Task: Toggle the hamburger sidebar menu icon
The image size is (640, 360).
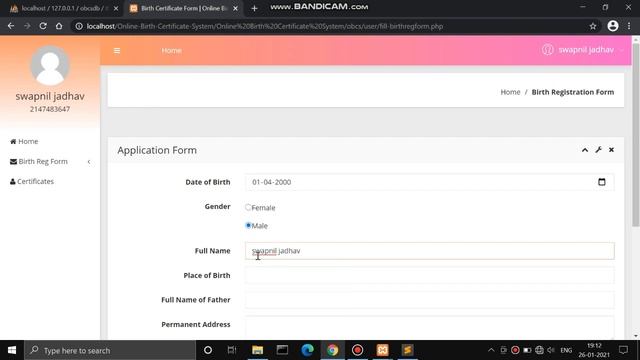Action: [117, 51]
